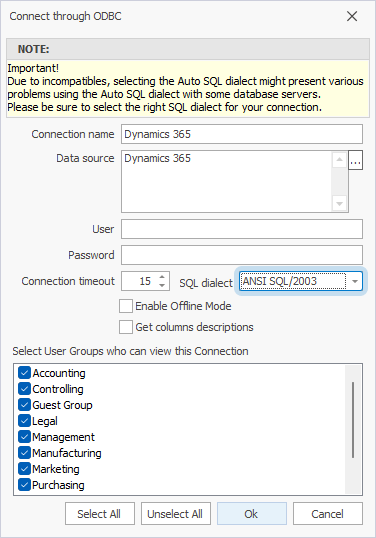Click the Connection name input field
This screenshot has width=376, height=538.
242,134
